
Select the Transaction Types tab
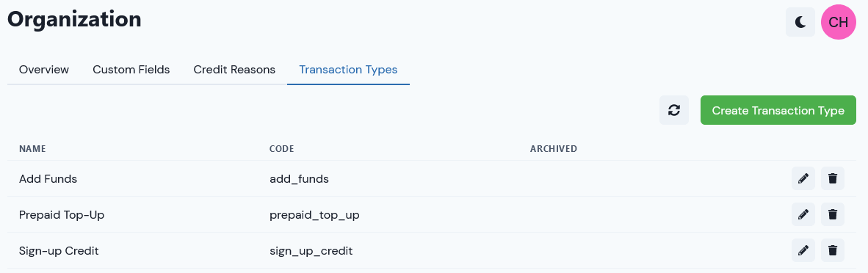348,70
